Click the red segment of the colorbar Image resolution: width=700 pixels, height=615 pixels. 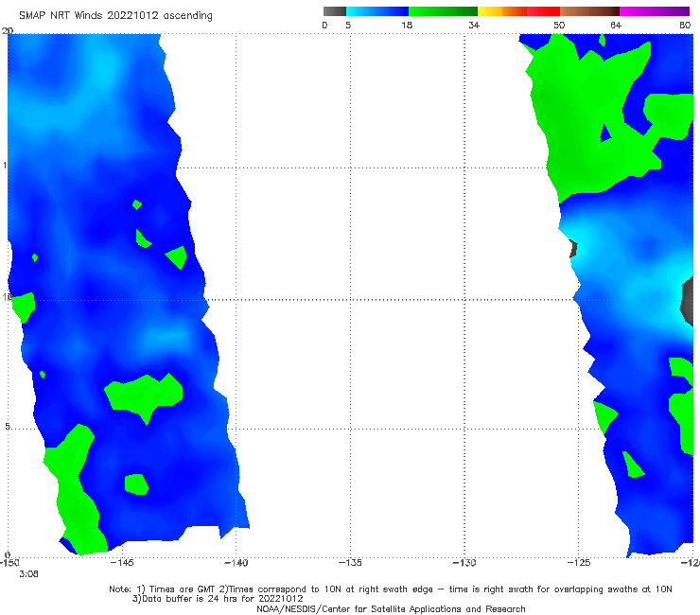click(x=543, y=11)
